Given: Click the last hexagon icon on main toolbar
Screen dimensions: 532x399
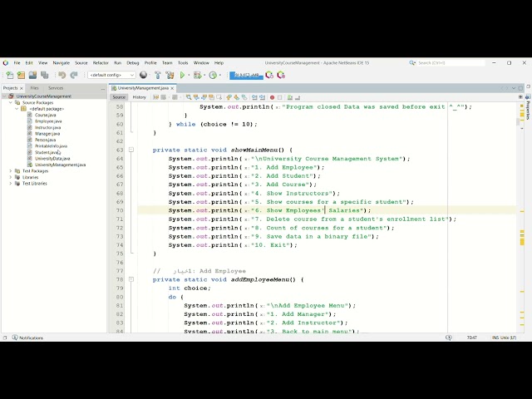Looking at the screenshot, I should pyautogui.click(x=281, y=75).
